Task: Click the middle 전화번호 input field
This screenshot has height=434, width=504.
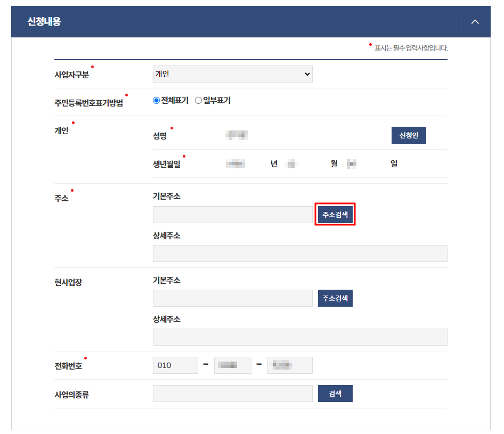Action: coord(232,365)
